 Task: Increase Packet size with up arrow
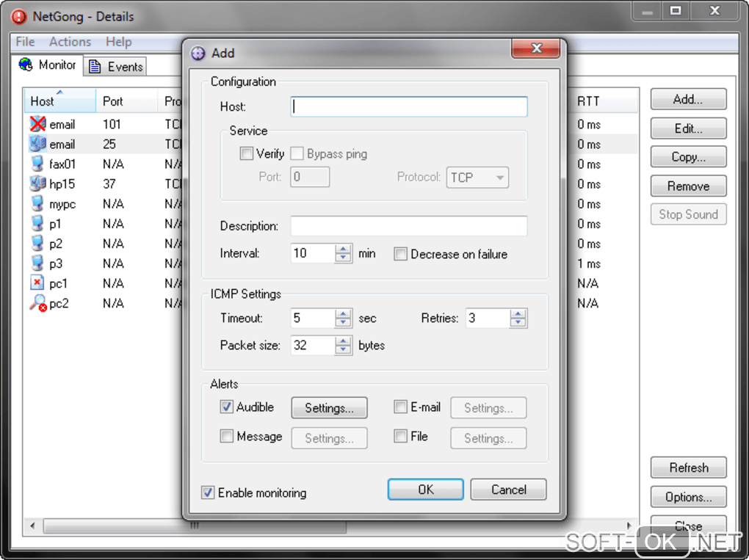point(343,341)
